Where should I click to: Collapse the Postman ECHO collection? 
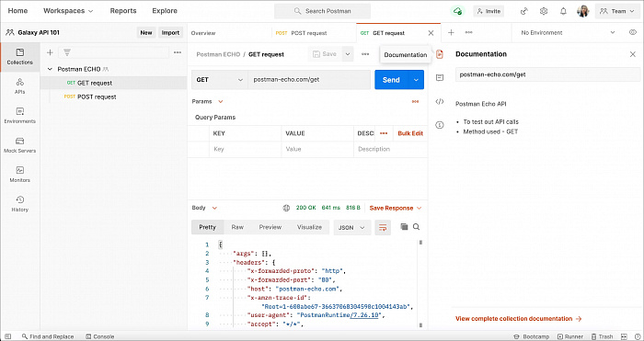50,69
